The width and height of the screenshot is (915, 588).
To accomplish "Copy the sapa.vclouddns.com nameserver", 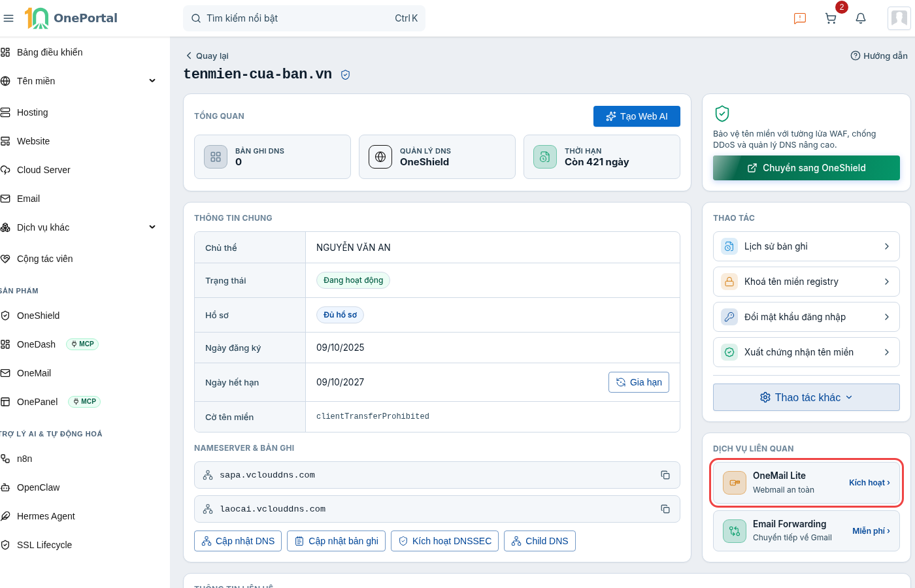I will (x=665, y=475).
